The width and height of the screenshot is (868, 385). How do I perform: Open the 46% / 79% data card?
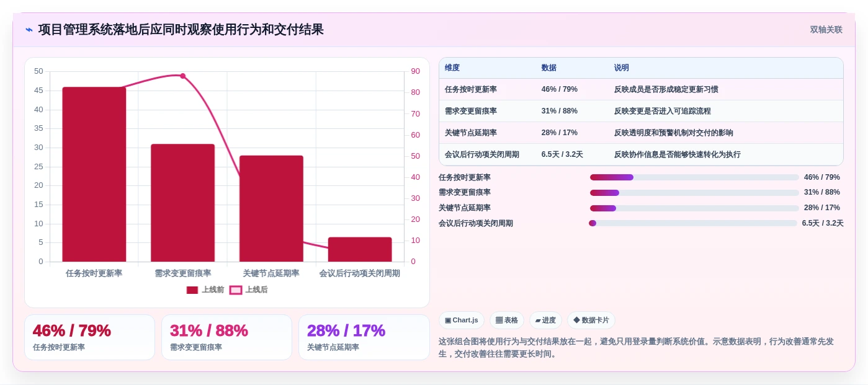[x=89, y=337]
